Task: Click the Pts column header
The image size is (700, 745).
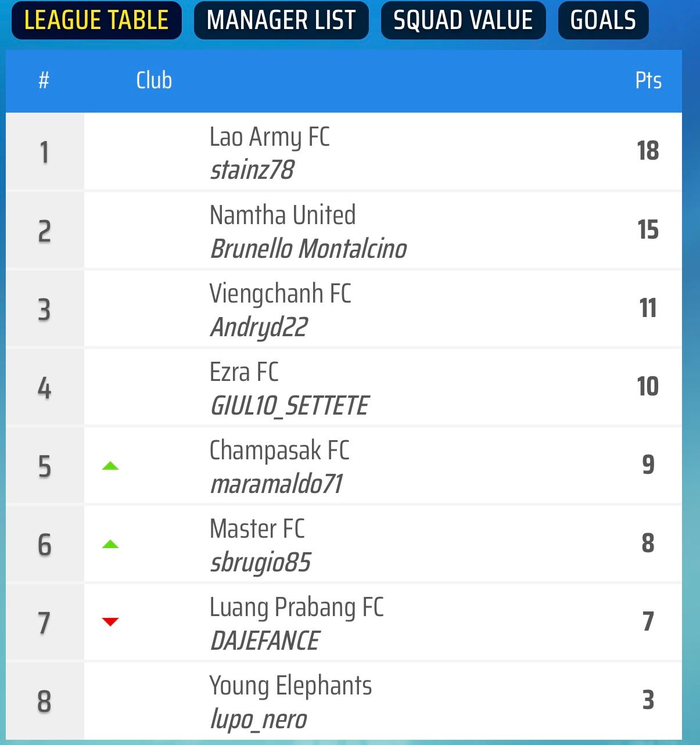Action: tap(648, 80)
